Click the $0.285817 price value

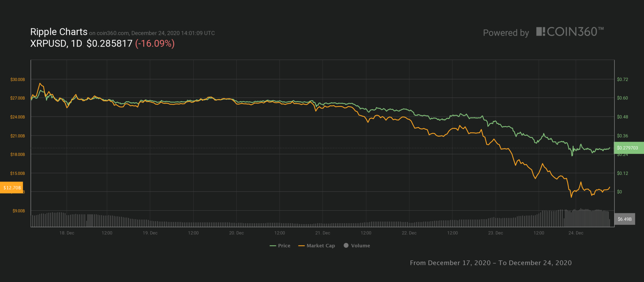[109, 43]
